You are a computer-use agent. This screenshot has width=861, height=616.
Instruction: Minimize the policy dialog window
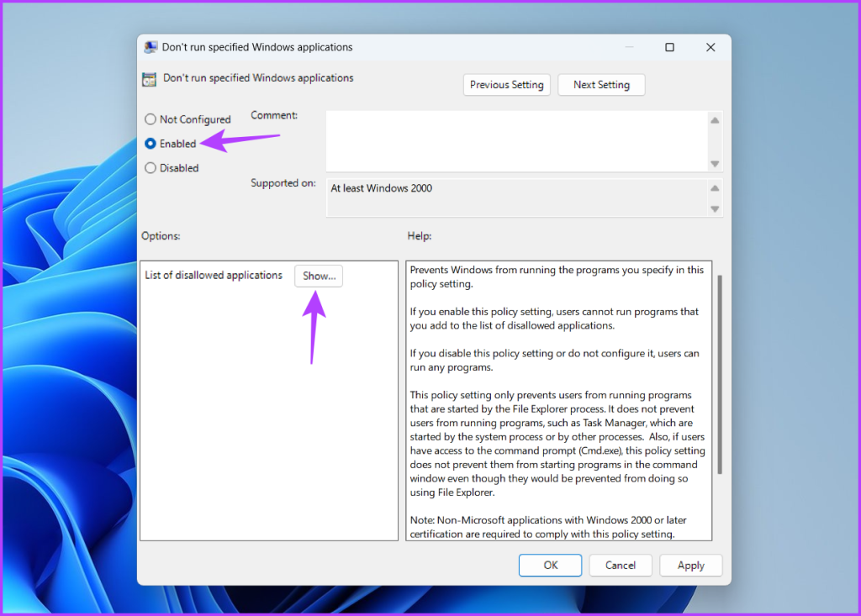coord(629,47)
